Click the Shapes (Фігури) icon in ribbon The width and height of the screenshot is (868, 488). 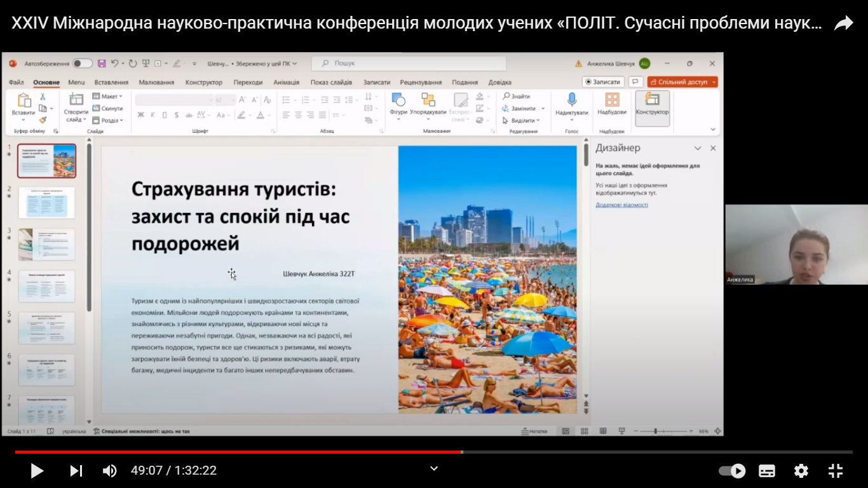[398, 100]
